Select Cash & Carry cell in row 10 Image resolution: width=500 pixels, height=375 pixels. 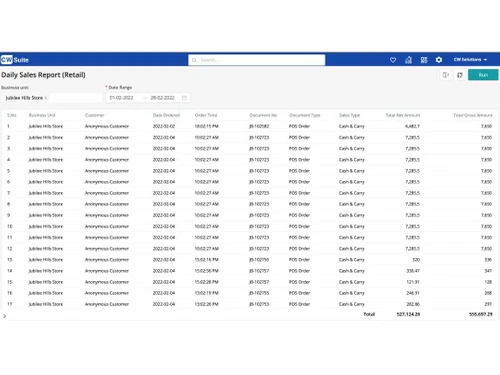click(352, 226)
